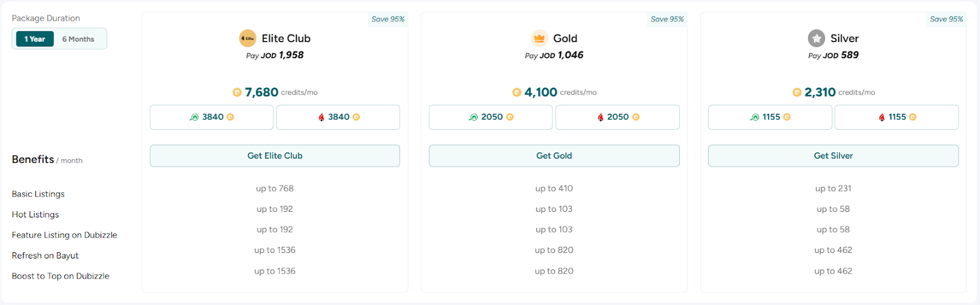Switch to 6 Months package duration
Screen dimensions: 980x305
click(78, 39)
